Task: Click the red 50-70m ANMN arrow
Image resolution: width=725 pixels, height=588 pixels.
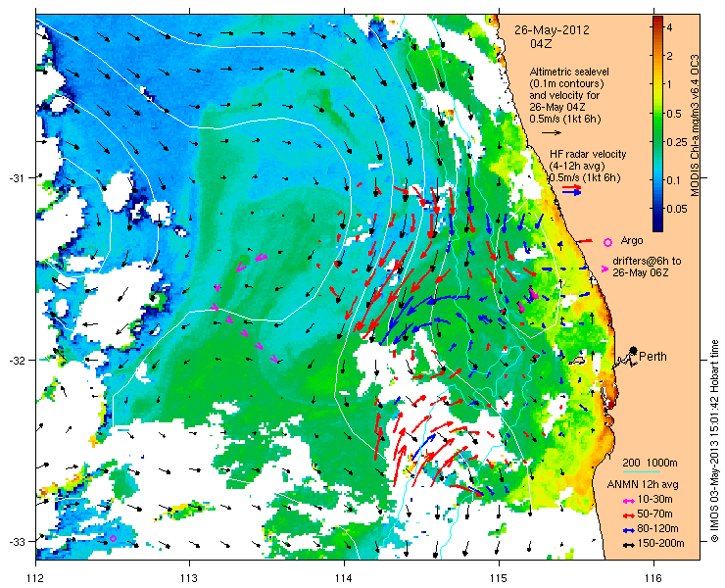Action: click(628, 514)
